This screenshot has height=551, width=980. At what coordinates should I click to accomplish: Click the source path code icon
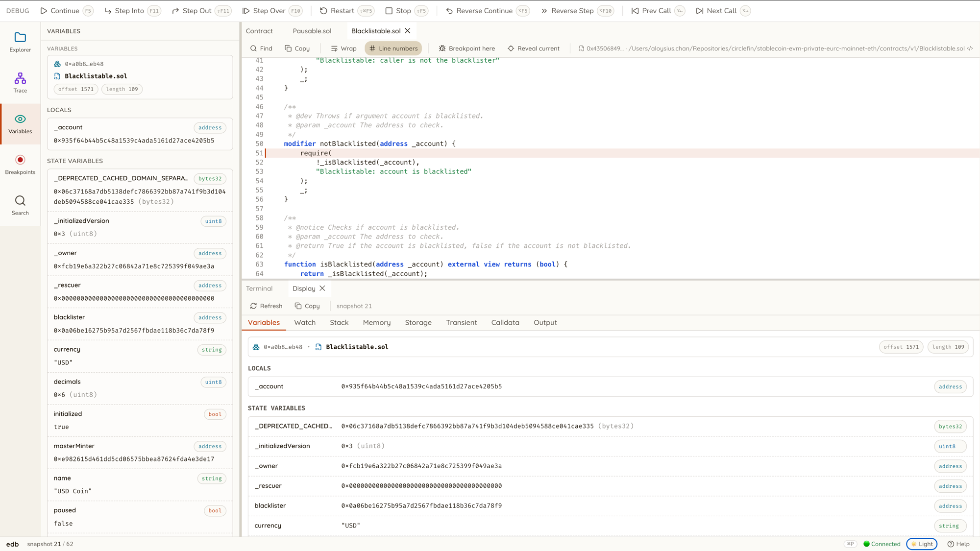coord(970,48)
